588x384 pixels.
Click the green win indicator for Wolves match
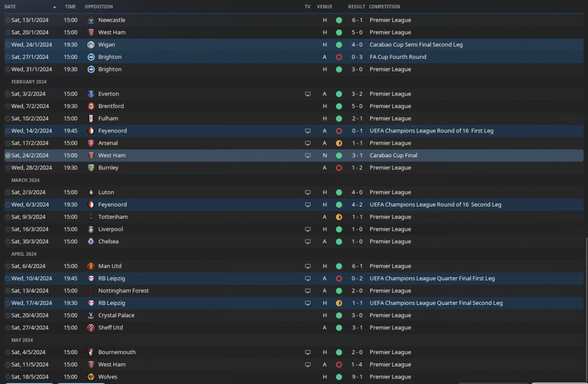click(339, 377)
